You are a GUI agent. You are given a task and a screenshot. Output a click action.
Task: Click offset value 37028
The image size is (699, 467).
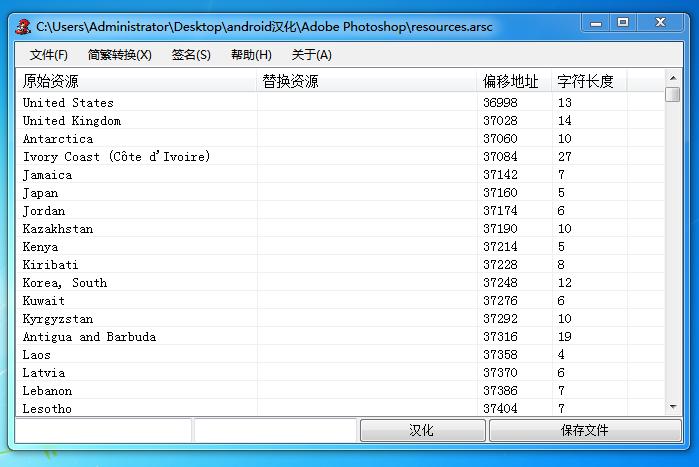click(500, 121)
